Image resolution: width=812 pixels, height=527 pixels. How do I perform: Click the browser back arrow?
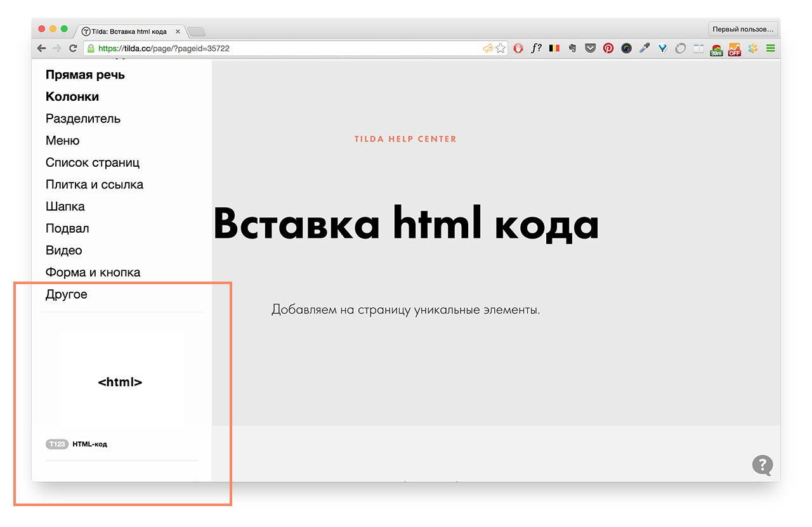pyautogui.click(x=41, y=48)
